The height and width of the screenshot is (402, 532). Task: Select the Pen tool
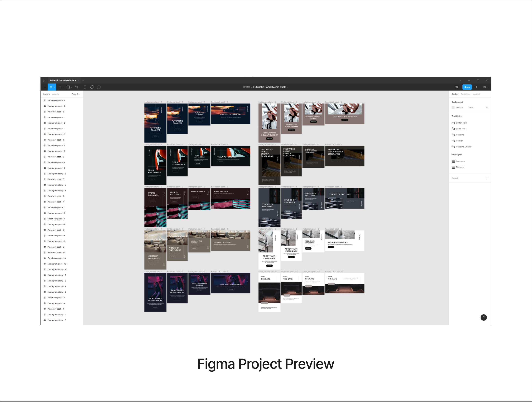[x=76, y=87]
